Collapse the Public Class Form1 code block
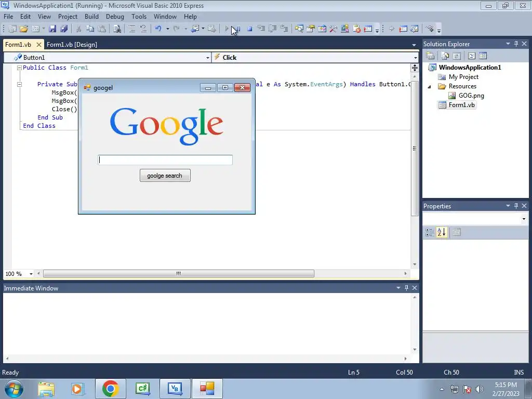Viewport: 532px width, 399px height. click(19, 68)
